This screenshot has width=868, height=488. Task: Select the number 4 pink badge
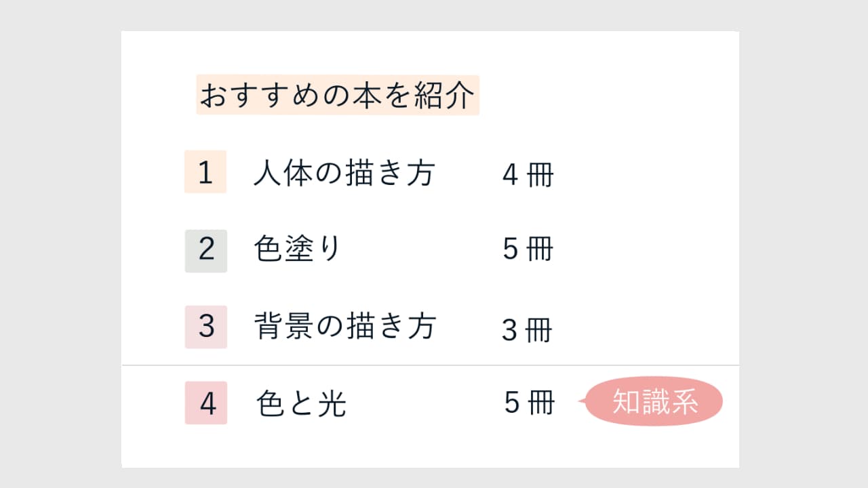(205, 403)
